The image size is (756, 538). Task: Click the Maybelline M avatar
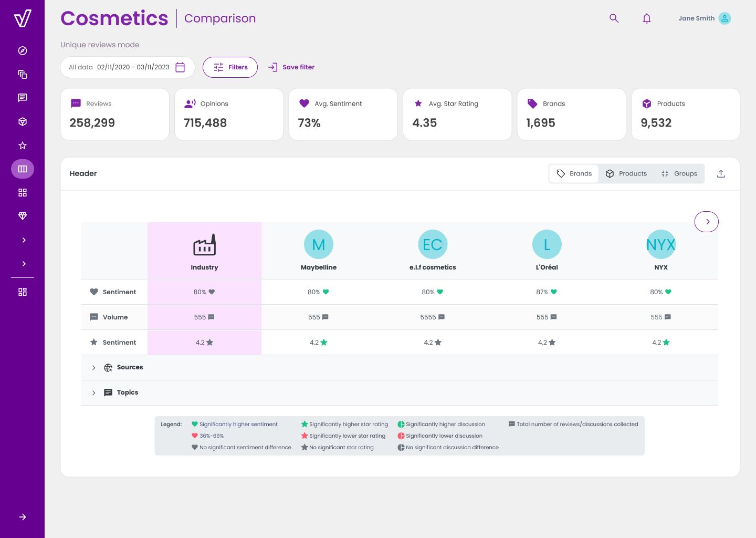coord(319,244)
